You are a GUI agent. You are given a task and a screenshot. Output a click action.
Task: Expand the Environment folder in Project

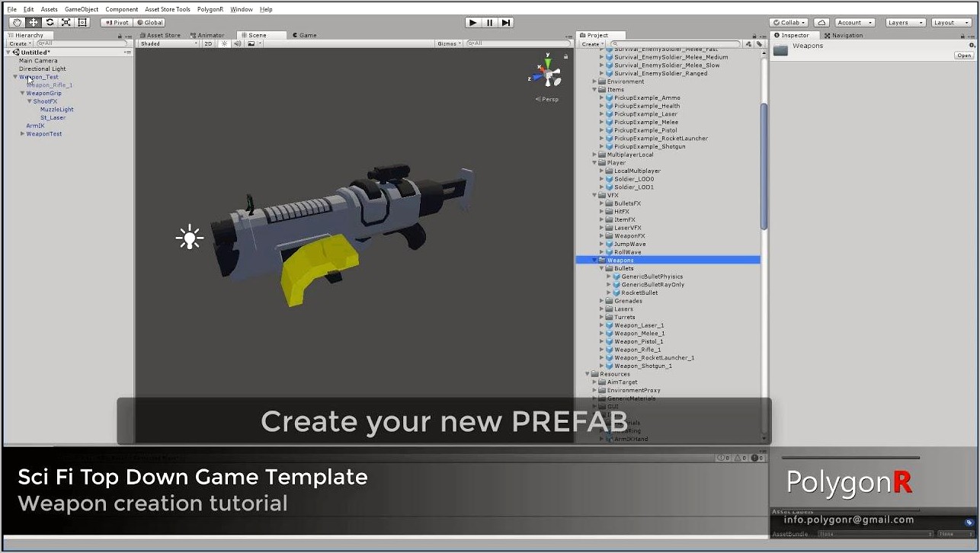(x=594, y=82)
